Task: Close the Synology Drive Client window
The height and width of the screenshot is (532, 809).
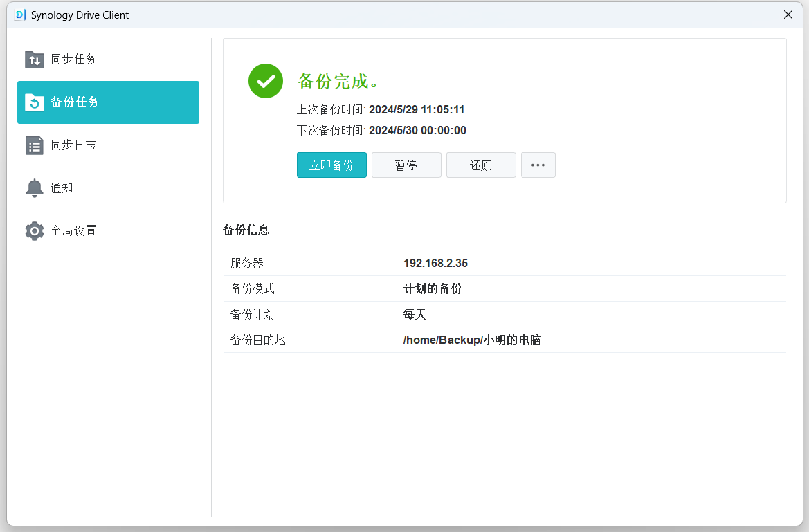Action: pyautogui.click(x=788, y=15)
